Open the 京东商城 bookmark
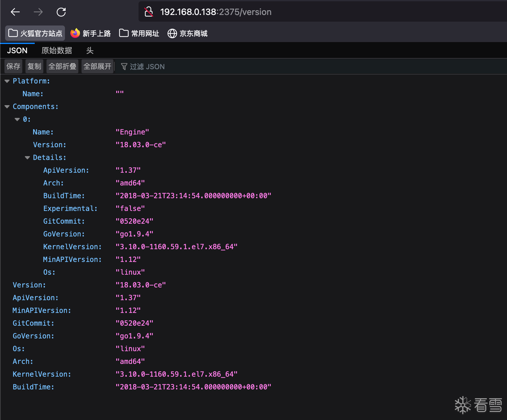The width and height of the screenshot is (507, 420). [188, 33]
